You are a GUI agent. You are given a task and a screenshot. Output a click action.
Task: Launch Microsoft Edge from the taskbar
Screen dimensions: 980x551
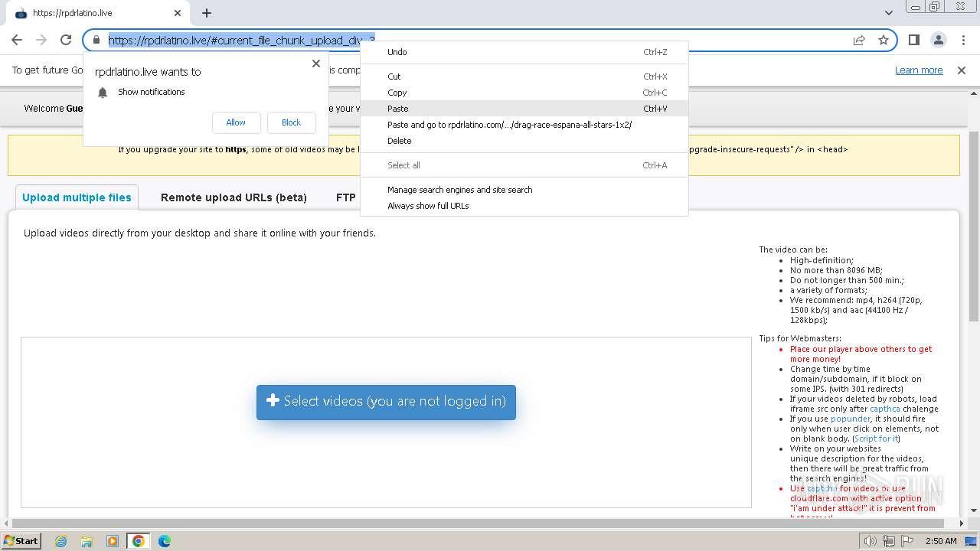tap(164, 541)
